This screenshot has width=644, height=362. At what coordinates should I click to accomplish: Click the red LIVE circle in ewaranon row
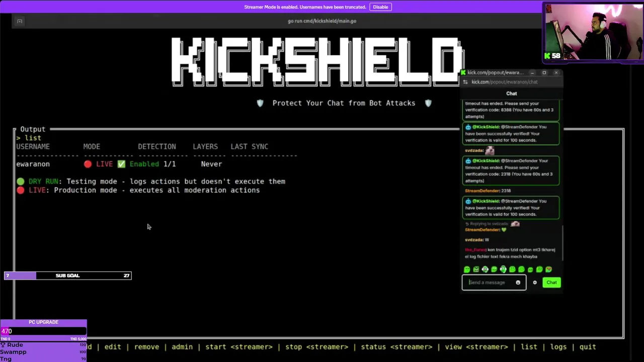pyautogui.click(x=88, y=164)
